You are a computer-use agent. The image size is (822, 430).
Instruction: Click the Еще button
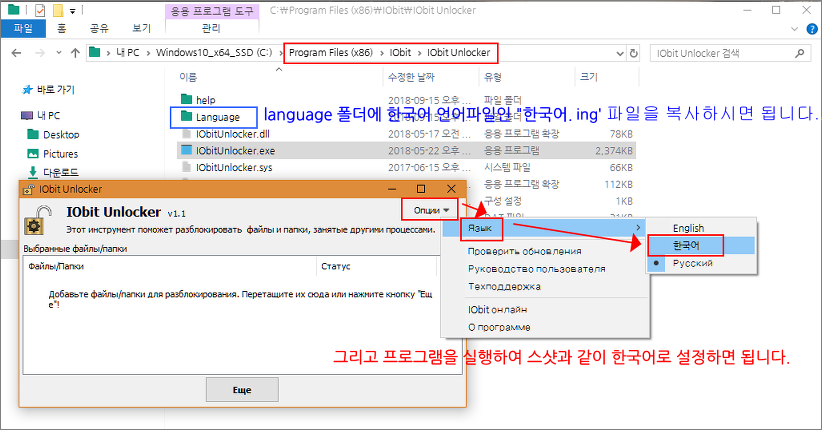pyautogui.click(x=242, y=390)
